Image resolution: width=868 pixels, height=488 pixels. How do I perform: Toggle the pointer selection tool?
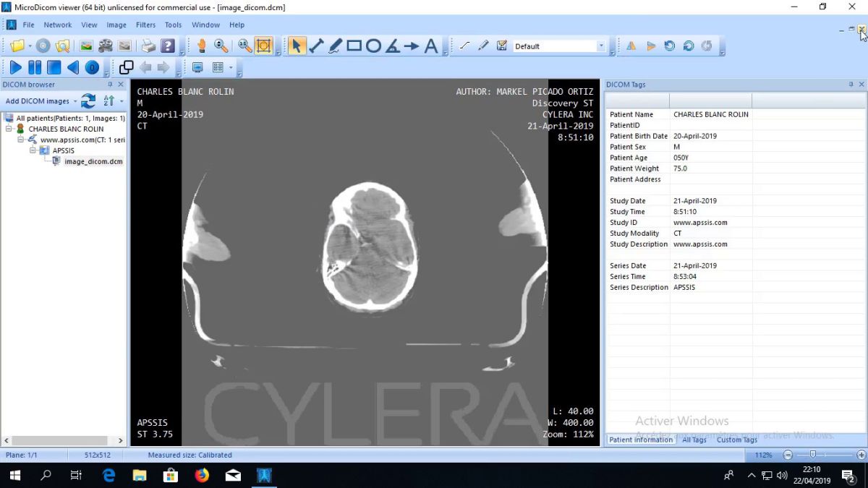[296, 46]
